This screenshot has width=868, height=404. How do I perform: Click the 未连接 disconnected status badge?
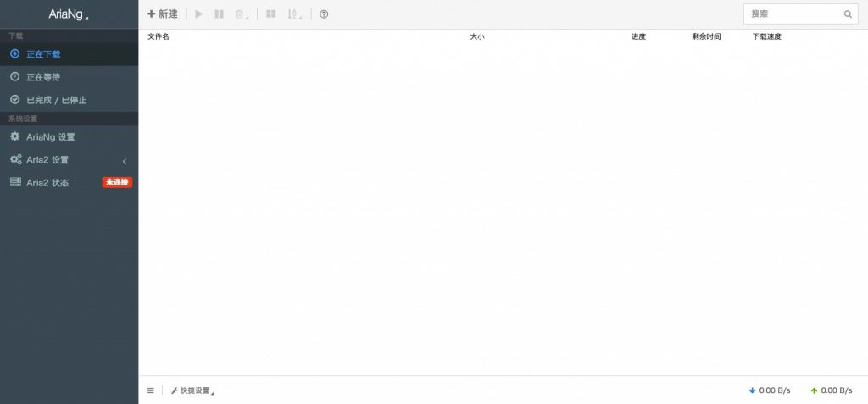point(117,182)
